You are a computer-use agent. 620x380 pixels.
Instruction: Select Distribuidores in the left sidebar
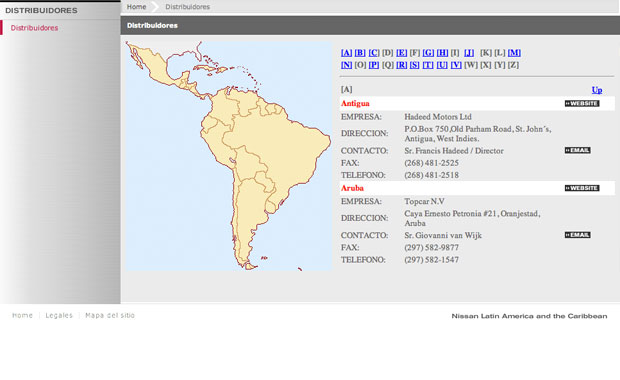click(34, 28)
